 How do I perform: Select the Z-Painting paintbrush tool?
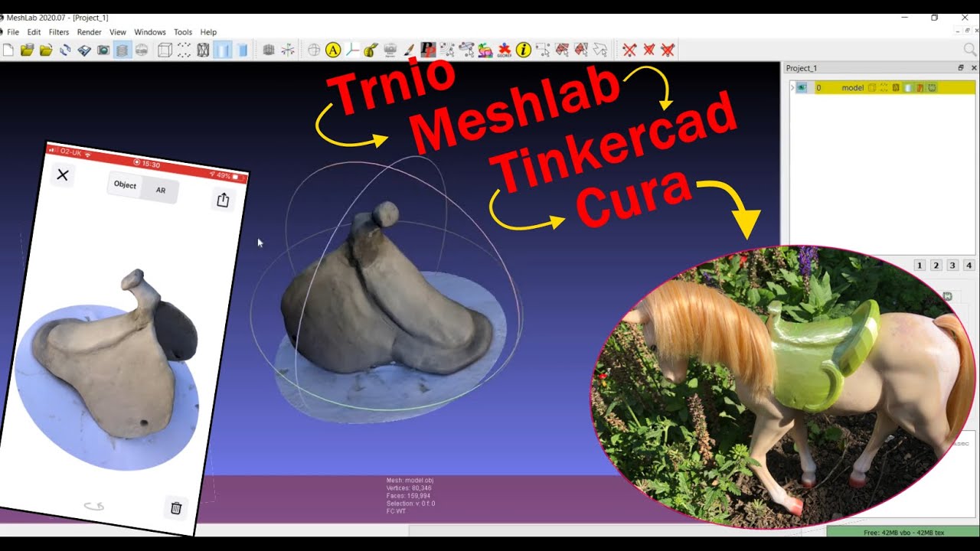(x=409, y=51)
